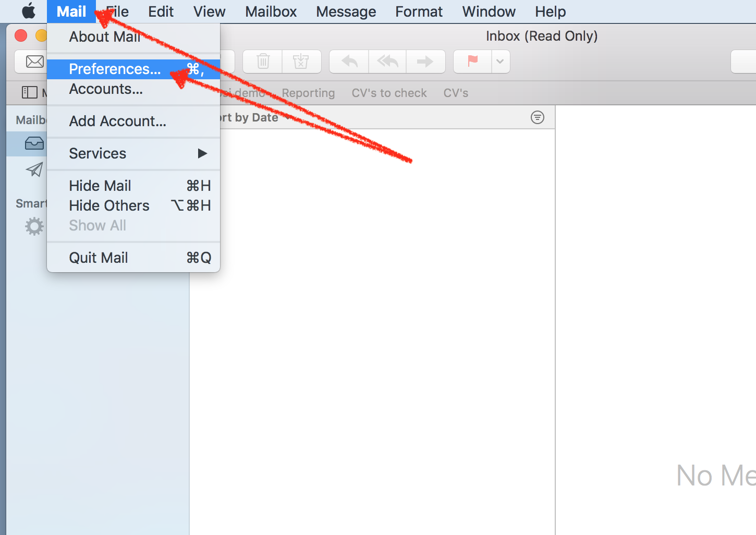Open the CV's to check mailbox
This screenshot has height=535, width=756.
(389, 93)
